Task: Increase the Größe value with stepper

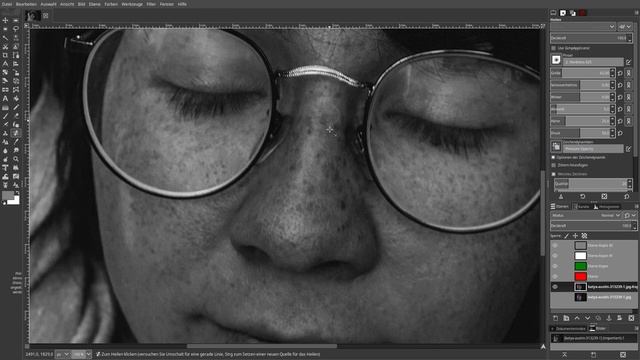Action: [612, 71]
